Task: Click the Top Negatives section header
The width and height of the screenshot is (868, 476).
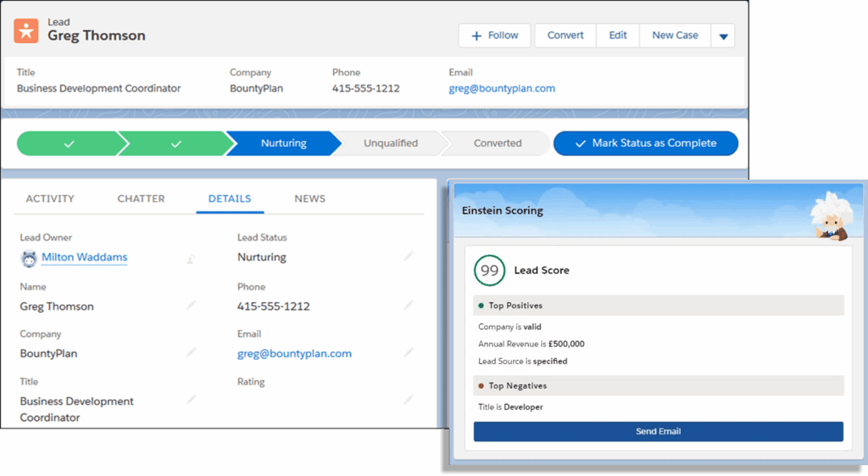Action: (658, 386)
